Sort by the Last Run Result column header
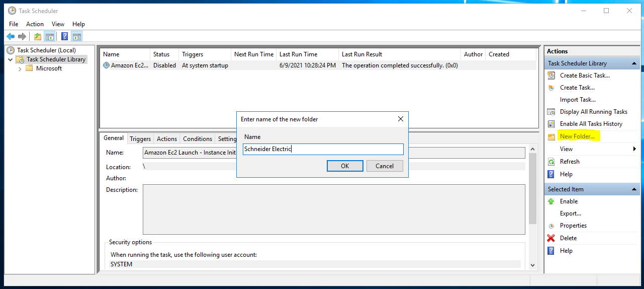This screenshot has width=644, height=289. (399, 54)
